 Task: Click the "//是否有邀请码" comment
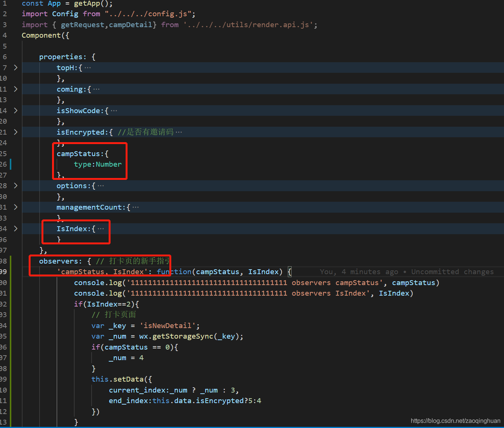pyautogui.click(x=146, y=132)
